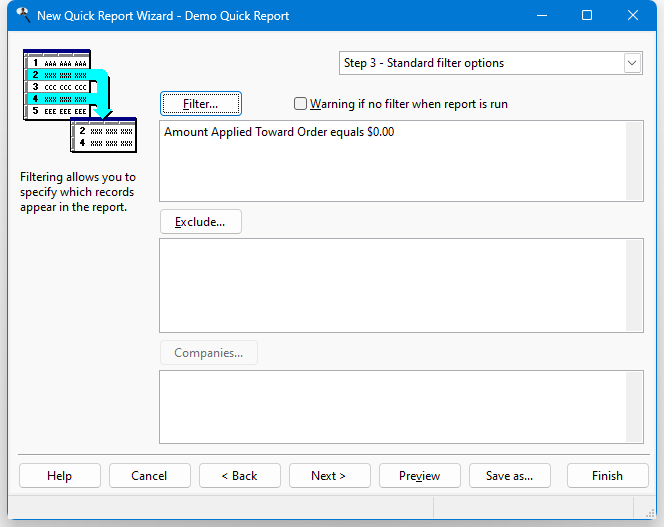Open the Filter... dialog button
Screen dimensions: 664x527
200,104
